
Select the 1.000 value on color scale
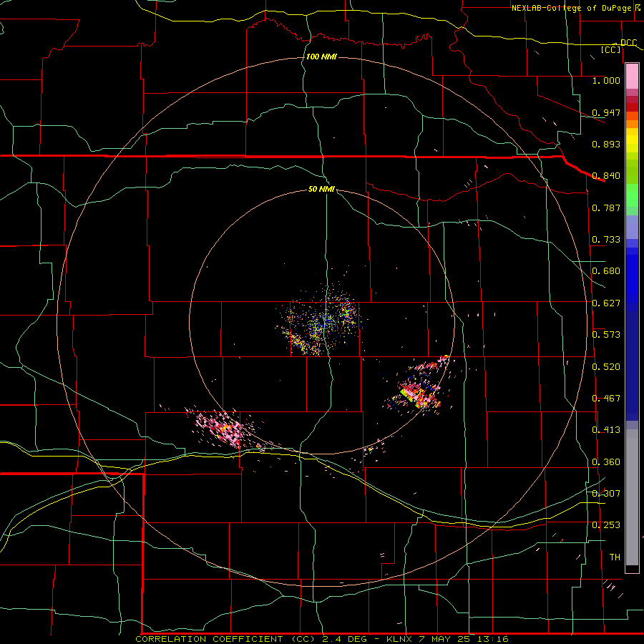coord(606,80)
